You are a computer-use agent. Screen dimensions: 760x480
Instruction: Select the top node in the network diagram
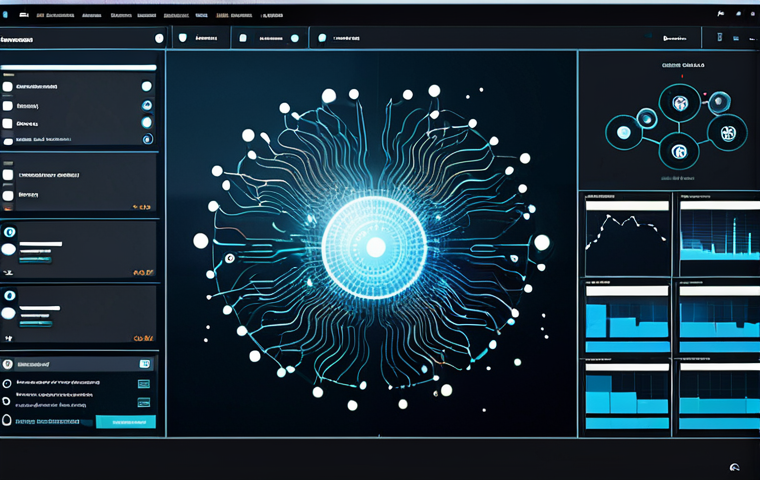(x=680, y=103)
